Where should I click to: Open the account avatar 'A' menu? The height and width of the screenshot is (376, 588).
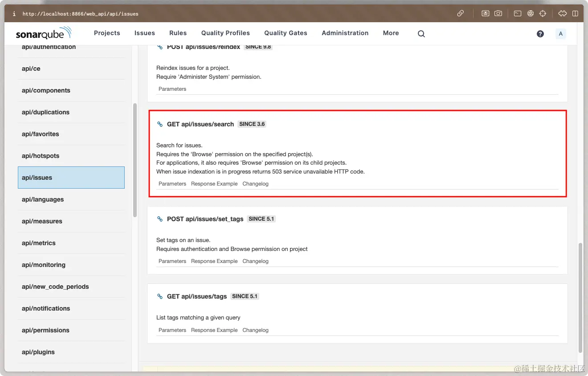[560, 34]
